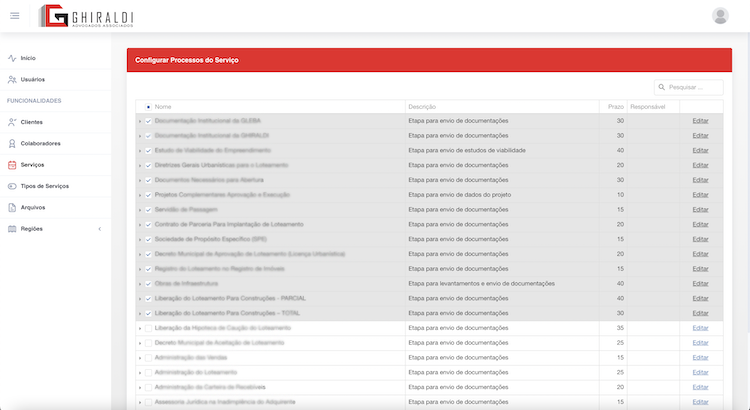Check Decreto Municipal de Aceitação checkbox
The width and height of the screenshot is (750, 410).
click(148, 344)
